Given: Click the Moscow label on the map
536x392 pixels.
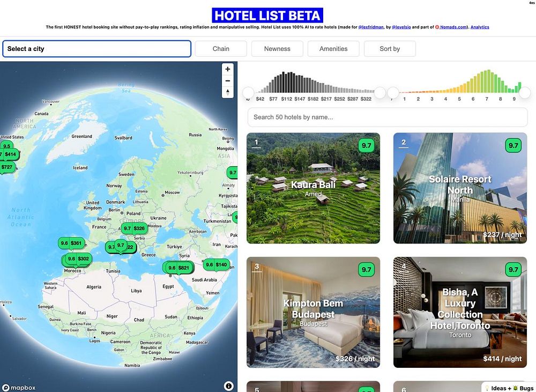Looking at the screenshot, I should coord(172,193).
